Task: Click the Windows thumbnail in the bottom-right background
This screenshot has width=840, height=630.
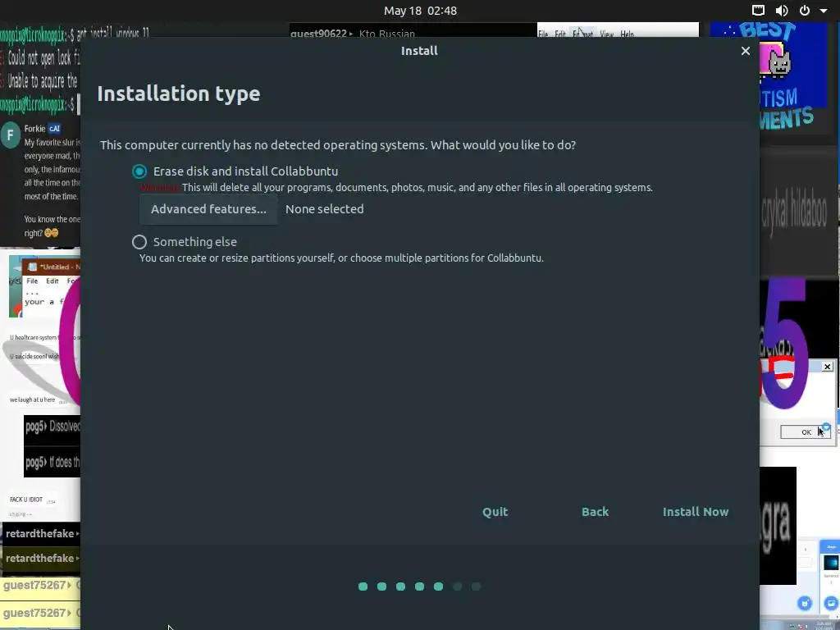Action: click(x=831, y=563)
